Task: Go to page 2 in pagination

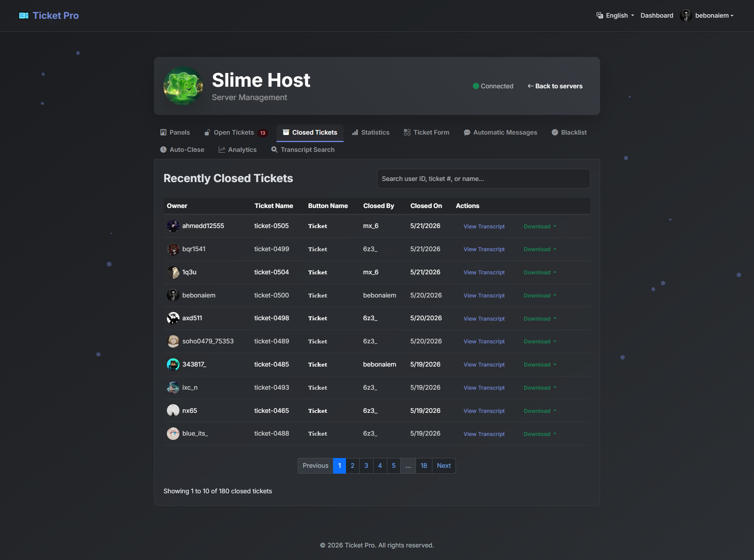Action: point(353,466)
